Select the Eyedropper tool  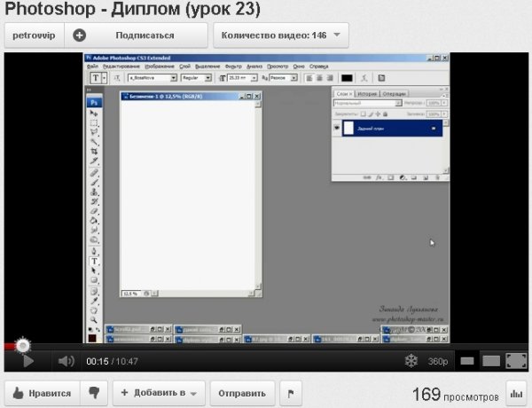pyautogui.click(x=94, y=301)
